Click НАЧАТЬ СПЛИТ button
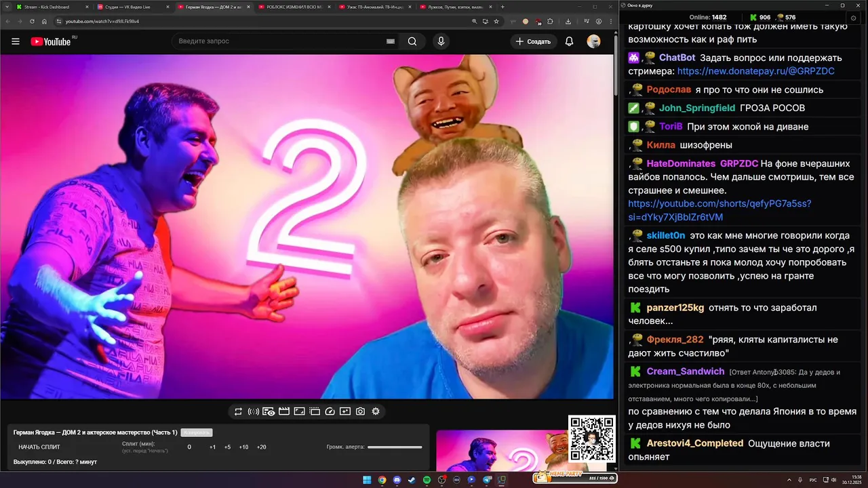The height and width of the screenshot is (488, 868). click(x=39, y=447)
